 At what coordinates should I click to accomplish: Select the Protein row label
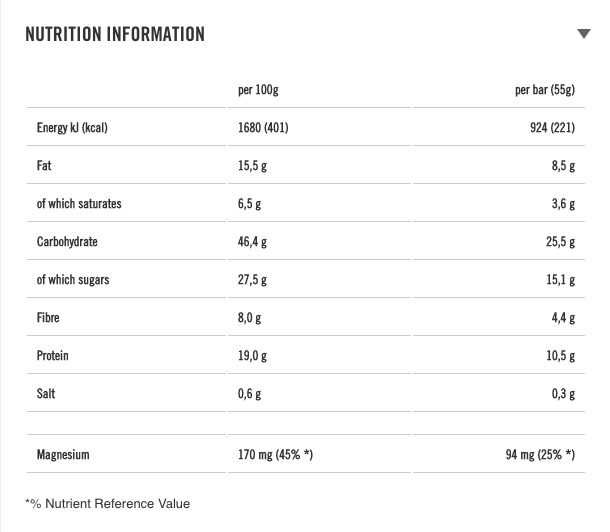tap(53, 356)
